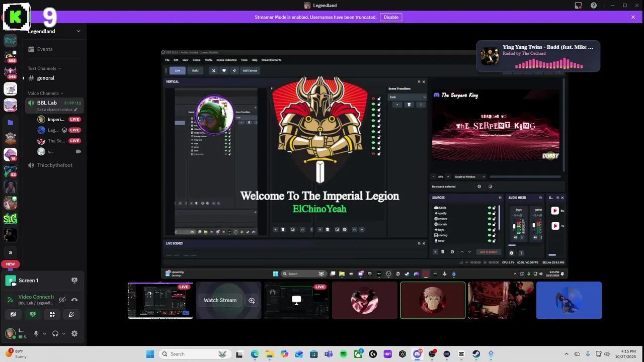Open the microphone input device dropdown arrow

point(45,333)
